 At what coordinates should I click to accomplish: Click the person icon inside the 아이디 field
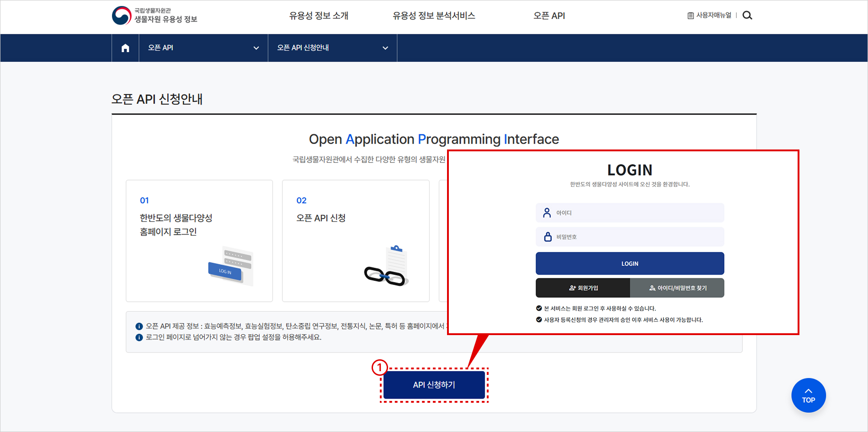(x=546, y=212)
